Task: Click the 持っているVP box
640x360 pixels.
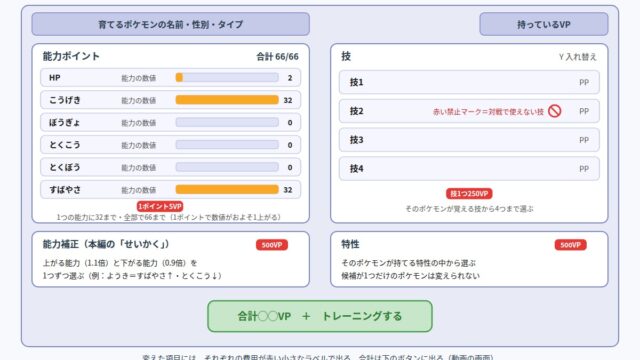Action: [544, 24]
